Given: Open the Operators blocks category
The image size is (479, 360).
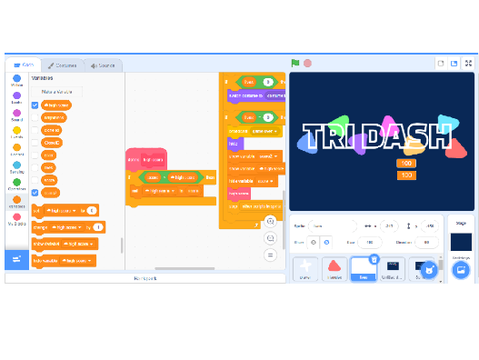Looking at the screenshot, I should pyautogui.click(x=17, y=184).
